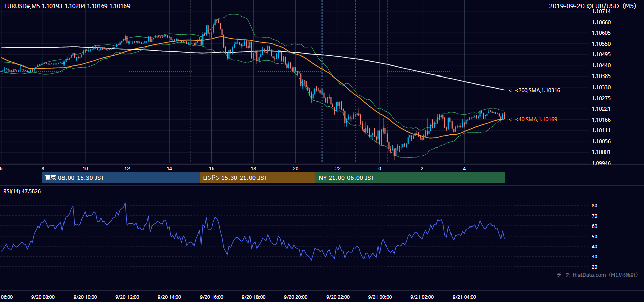Click price axis value 1.10275

(601, 98)
